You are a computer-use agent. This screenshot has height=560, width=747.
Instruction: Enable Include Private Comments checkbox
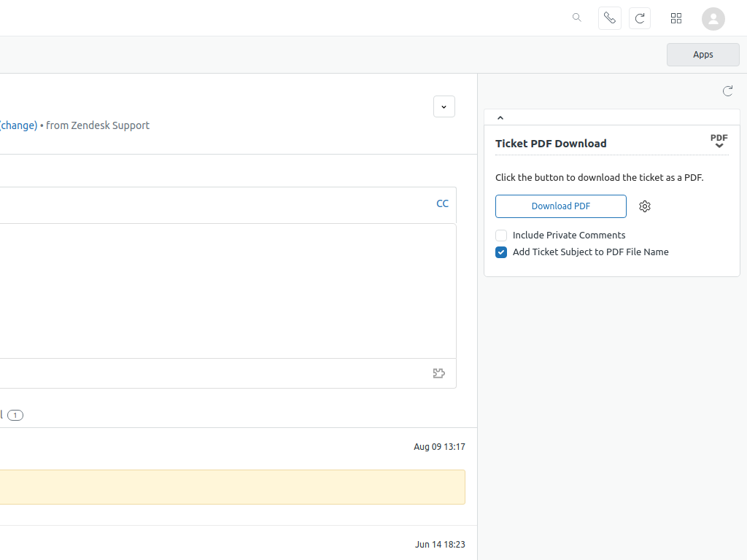click(x=501, y=236)
